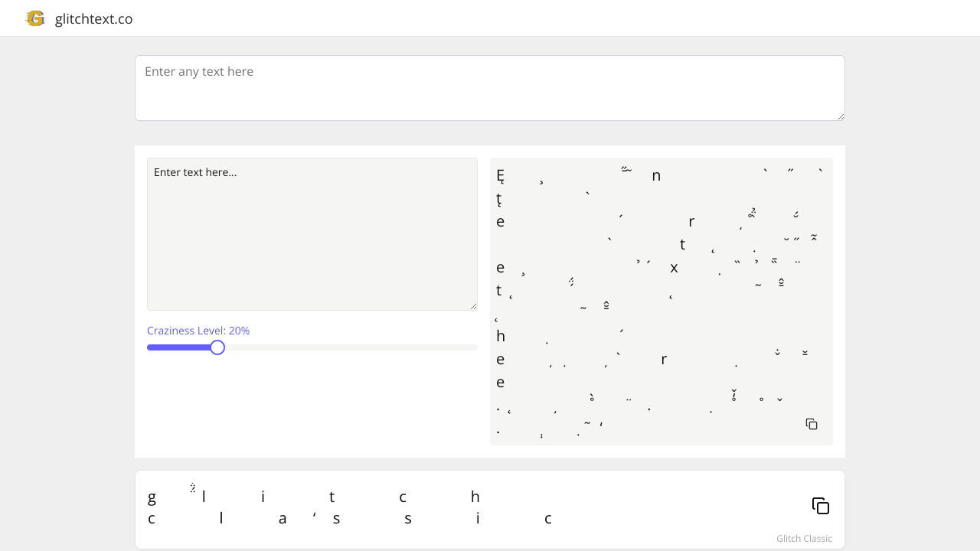Click the bottom card's duplicate-squares copy icon
The image size is (980, 551).
pyautogui.click(x=820, y=506)
